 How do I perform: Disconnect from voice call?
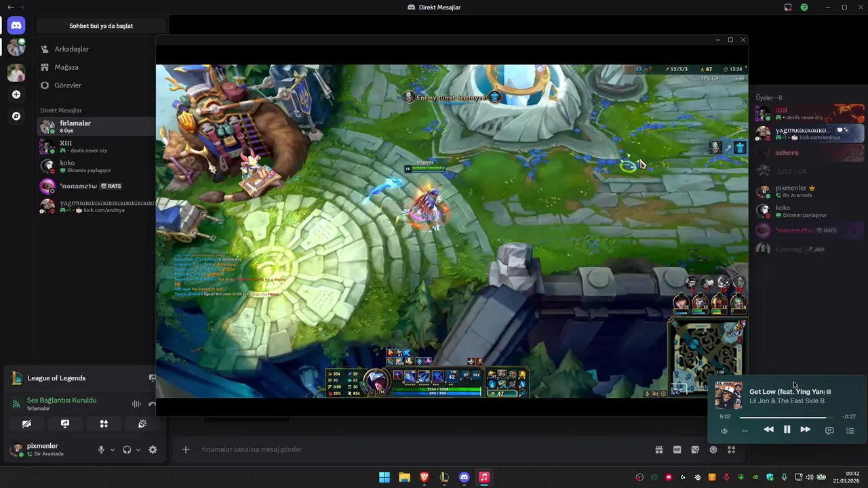[x=152, y=404]
